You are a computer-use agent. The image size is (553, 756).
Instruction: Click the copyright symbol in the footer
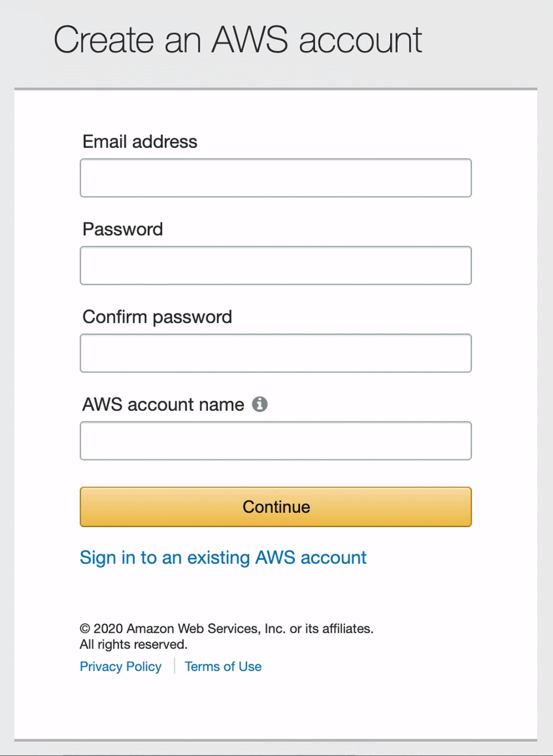(85, 629)
